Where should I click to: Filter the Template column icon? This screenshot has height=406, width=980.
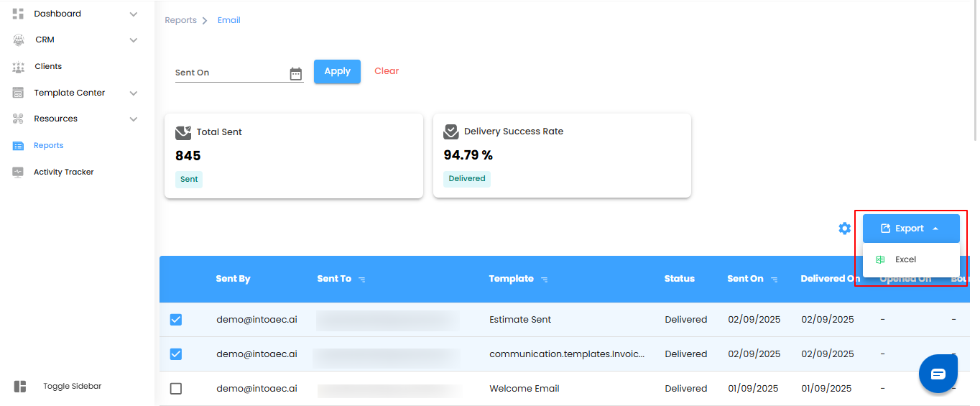545,280
